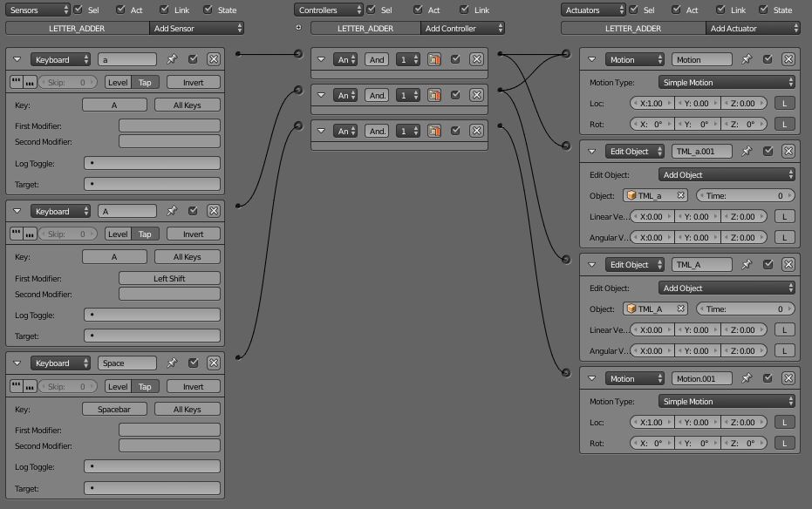Collapse the 'a' keyboard sensor panel
812x509 pixels.
tap(17, 59)
